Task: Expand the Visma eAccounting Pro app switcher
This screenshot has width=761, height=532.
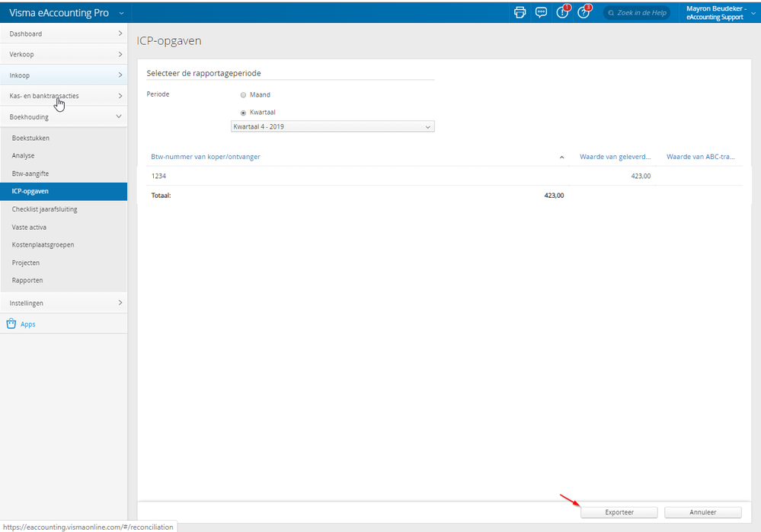Action: (x=121, y=13)
